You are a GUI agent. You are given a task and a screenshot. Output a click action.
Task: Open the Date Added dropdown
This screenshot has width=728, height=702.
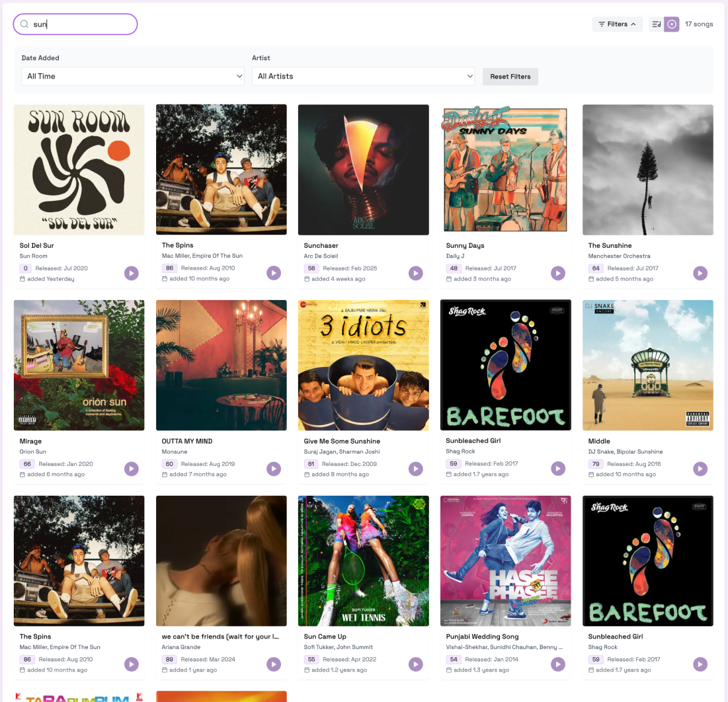coord(132,76)
